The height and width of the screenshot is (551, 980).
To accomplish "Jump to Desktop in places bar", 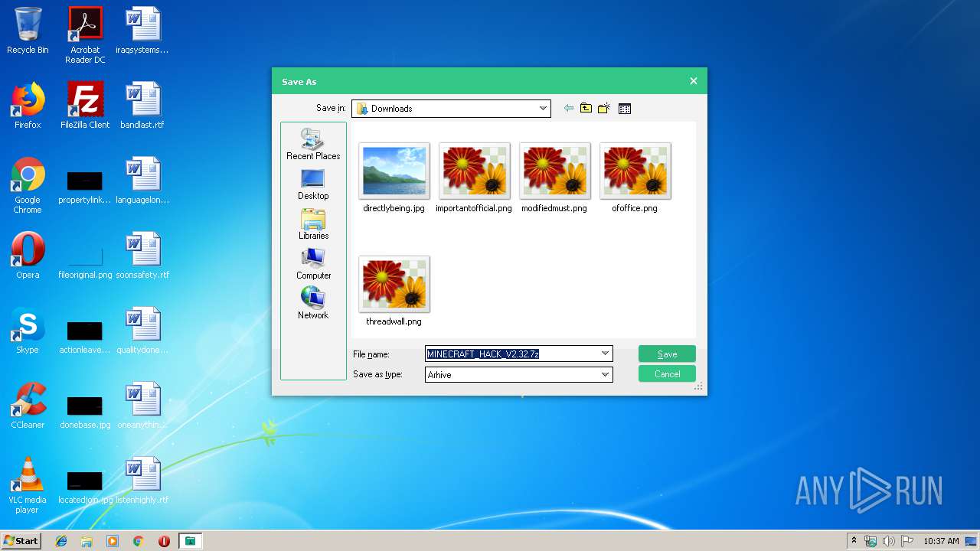I will click(313, 184).
